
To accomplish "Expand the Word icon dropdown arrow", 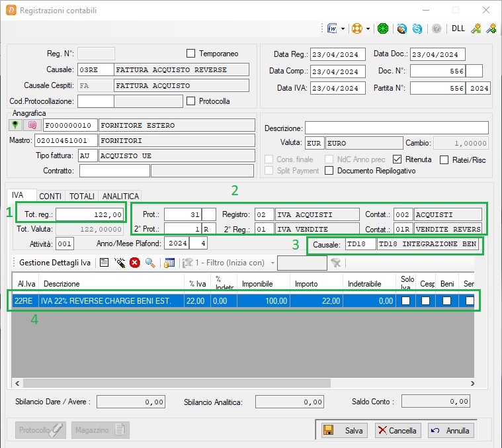I will click(343, 29).
